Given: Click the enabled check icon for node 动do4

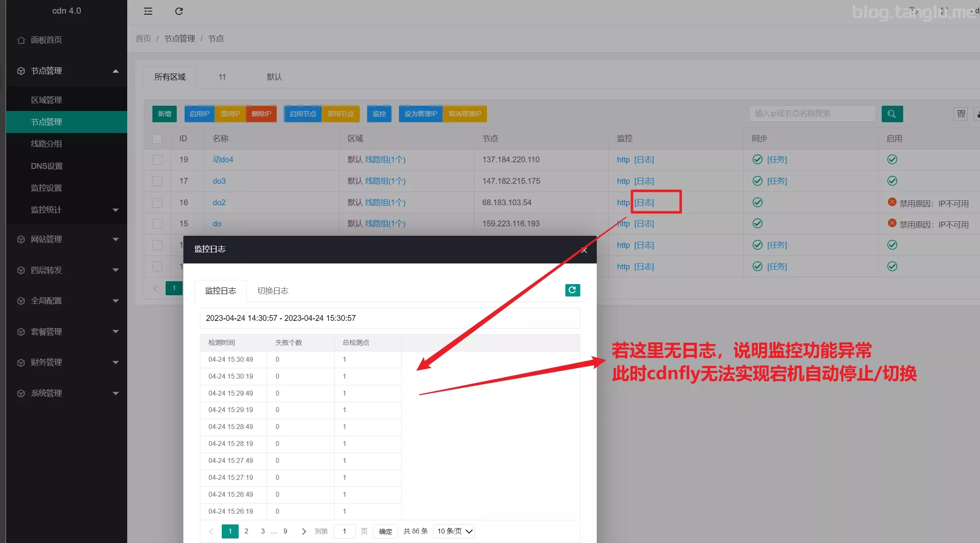Looking at the screenshot, I should pos(892,160).
